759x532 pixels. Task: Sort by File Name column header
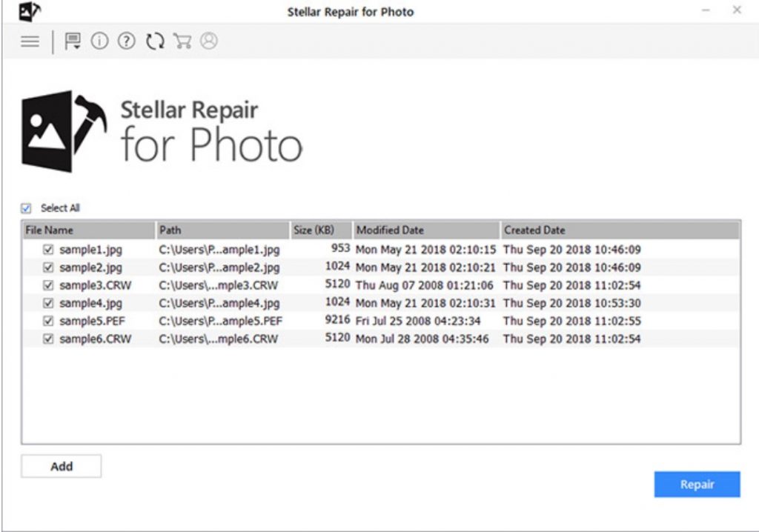point(88,230)
